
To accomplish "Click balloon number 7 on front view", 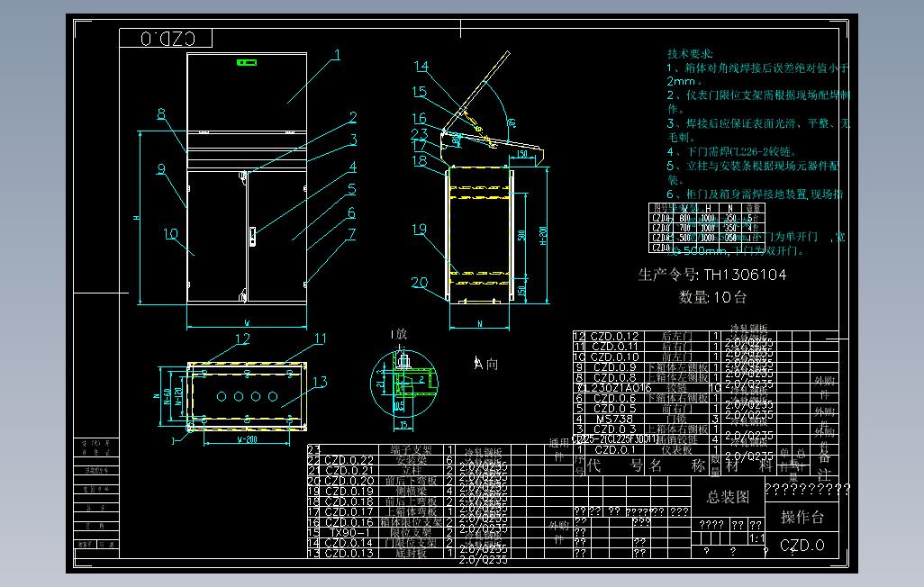I will coord(352,234).
